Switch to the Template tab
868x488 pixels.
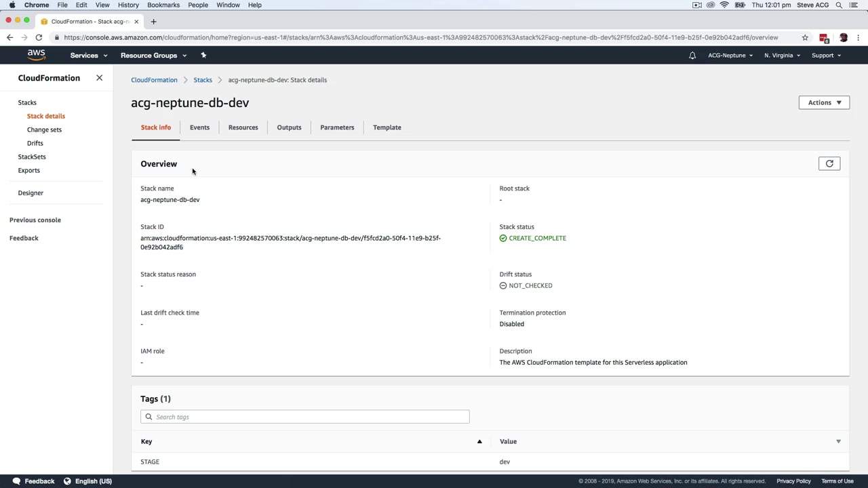pyautogui.click(x=387, y=127)
